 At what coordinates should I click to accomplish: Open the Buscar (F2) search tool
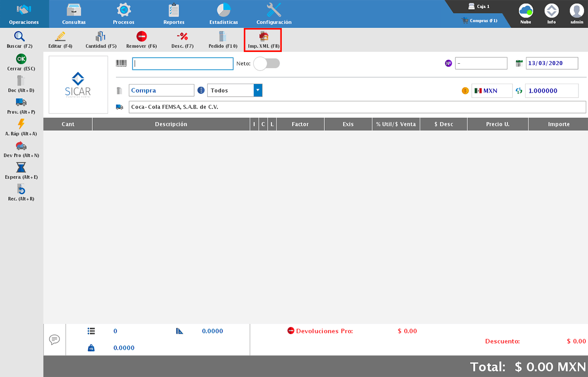coord(19,37)
